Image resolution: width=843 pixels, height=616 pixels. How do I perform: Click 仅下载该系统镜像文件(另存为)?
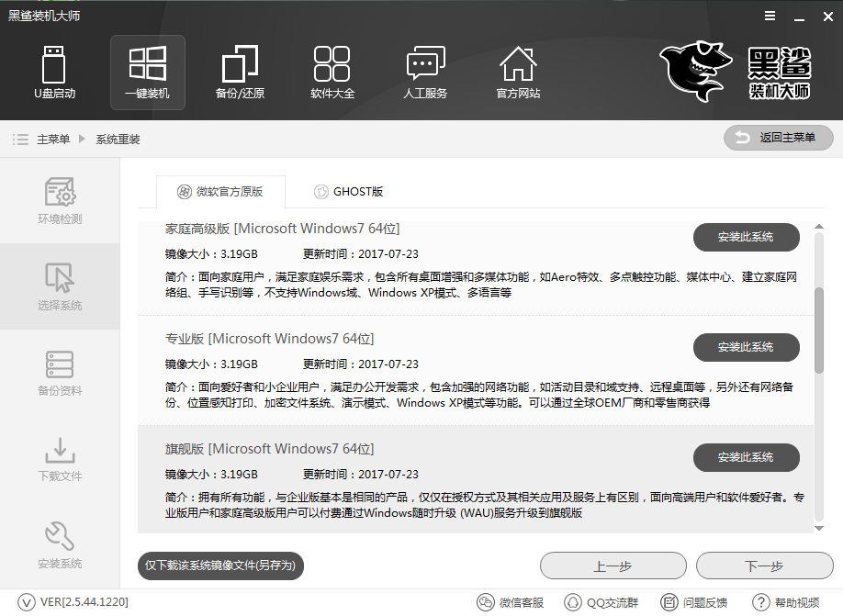click(x=219, y=566)
